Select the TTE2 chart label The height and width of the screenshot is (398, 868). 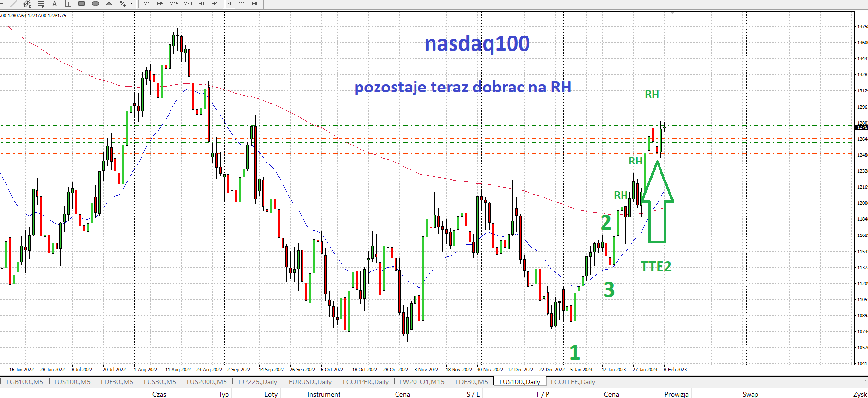click(656, 266)
